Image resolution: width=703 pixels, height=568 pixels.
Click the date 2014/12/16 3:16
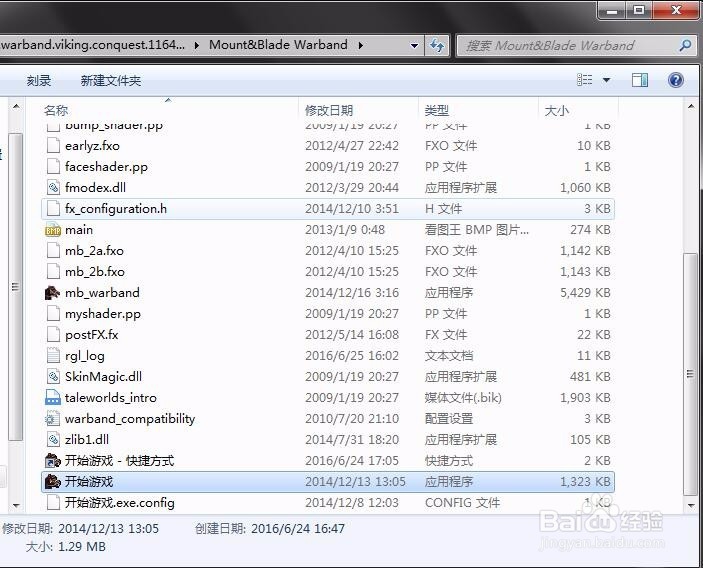coord(352,293)
